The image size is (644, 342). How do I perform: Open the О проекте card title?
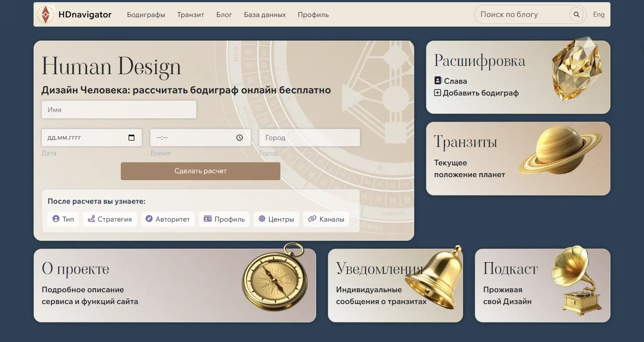point(75,269)
